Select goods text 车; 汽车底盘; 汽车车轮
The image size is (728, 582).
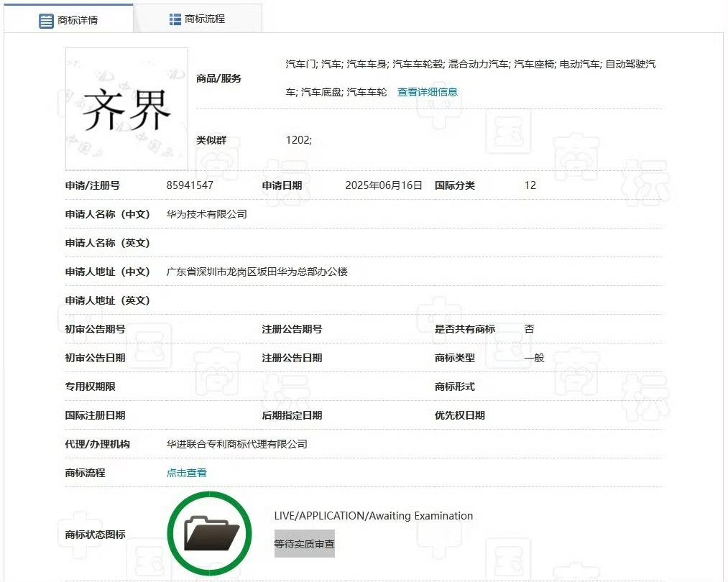point(336,92)
